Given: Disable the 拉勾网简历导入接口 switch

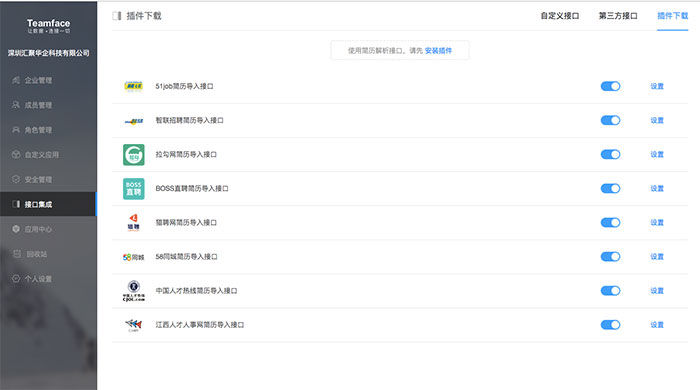Looking at the screenshot, I should 610,154.
